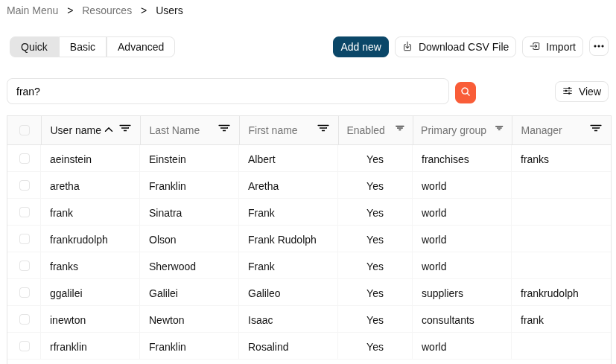The image size is (616, 364).
Task: Go to Resources in the breadcrumb
Action: click(107, 10)
